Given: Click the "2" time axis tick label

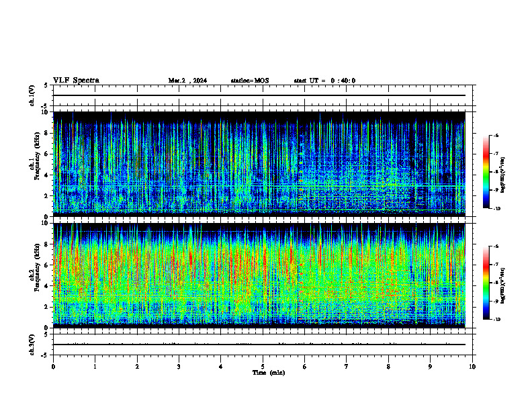Looking at the screenshot, I should click(137, 367).
